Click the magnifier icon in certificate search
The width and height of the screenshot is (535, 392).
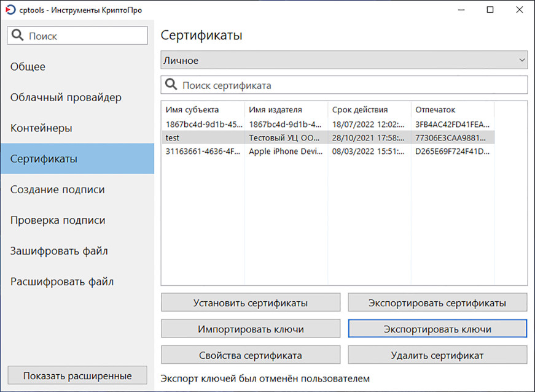[x=171, y=85]
